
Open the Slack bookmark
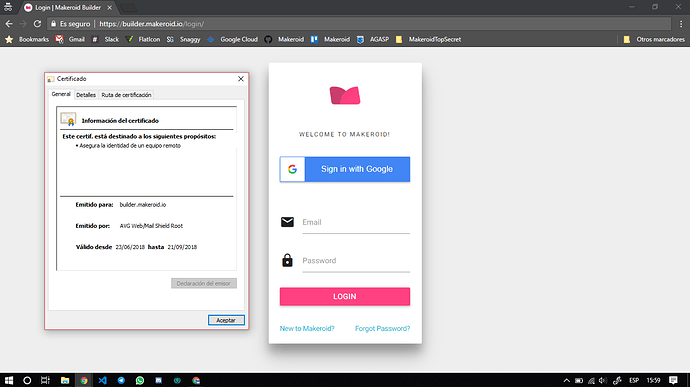pos(105,39)
